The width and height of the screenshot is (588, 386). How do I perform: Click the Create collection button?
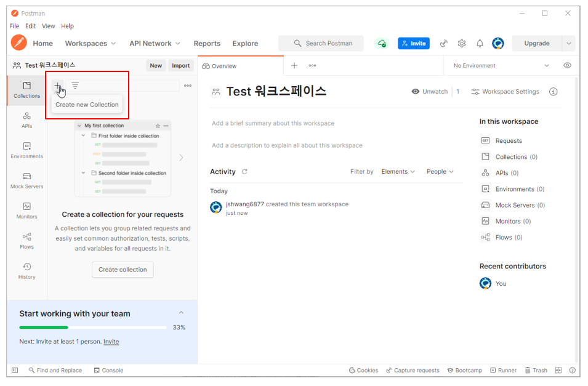point(123,270)
